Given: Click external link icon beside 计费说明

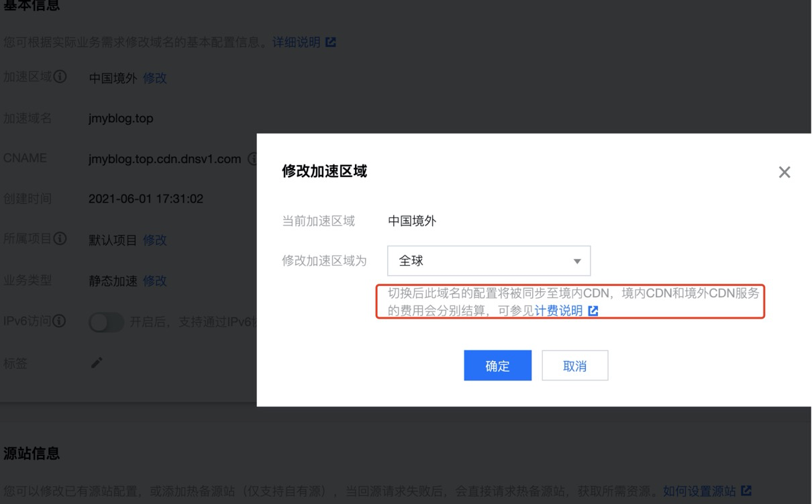Looking at the screenshot, I should tap(593, 311).
